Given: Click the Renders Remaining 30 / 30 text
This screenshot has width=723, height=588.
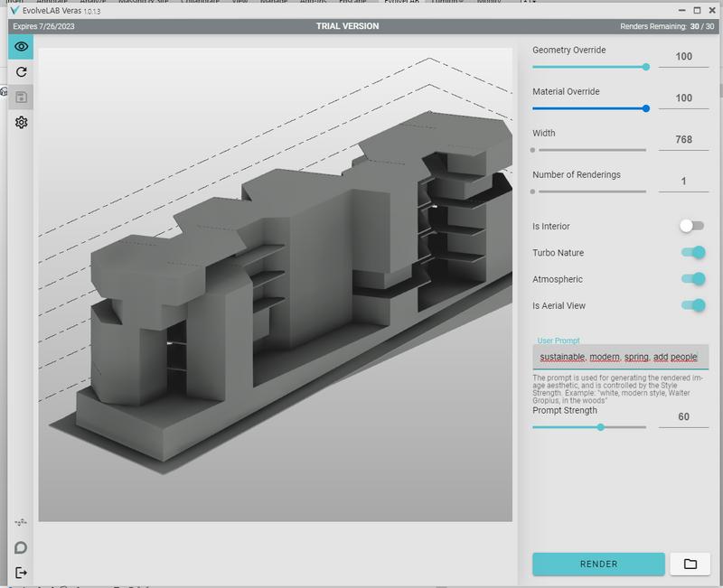Looking at the screenshot, I should [x=667, y=26].
